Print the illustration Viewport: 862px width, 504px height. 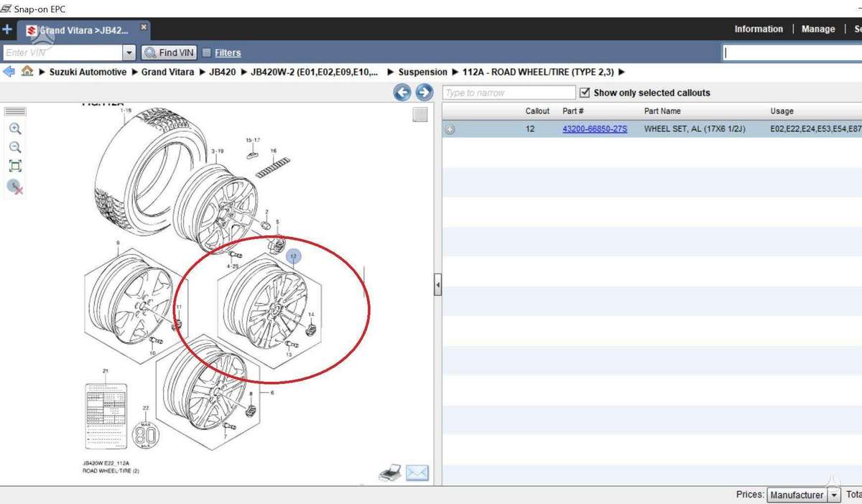coord(389,472)
